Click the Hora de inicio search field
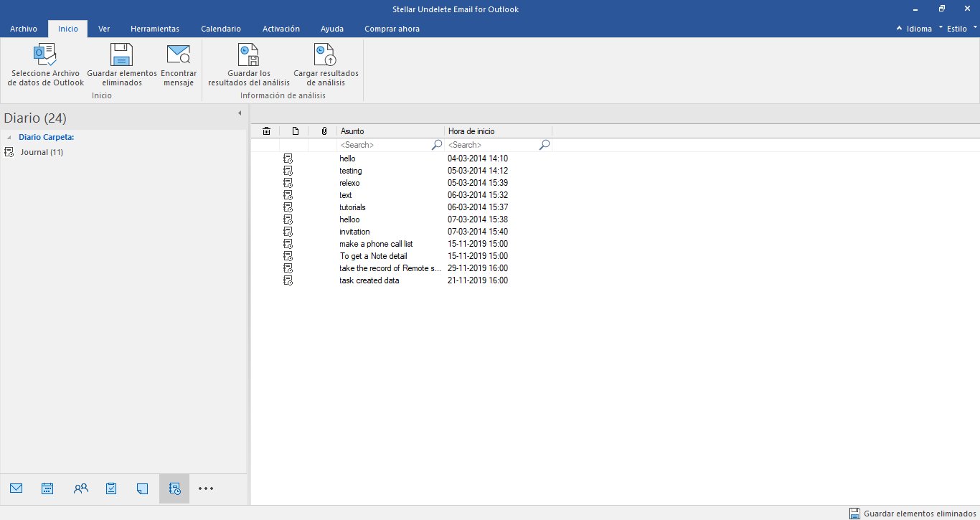 click(x=492, y=145)
